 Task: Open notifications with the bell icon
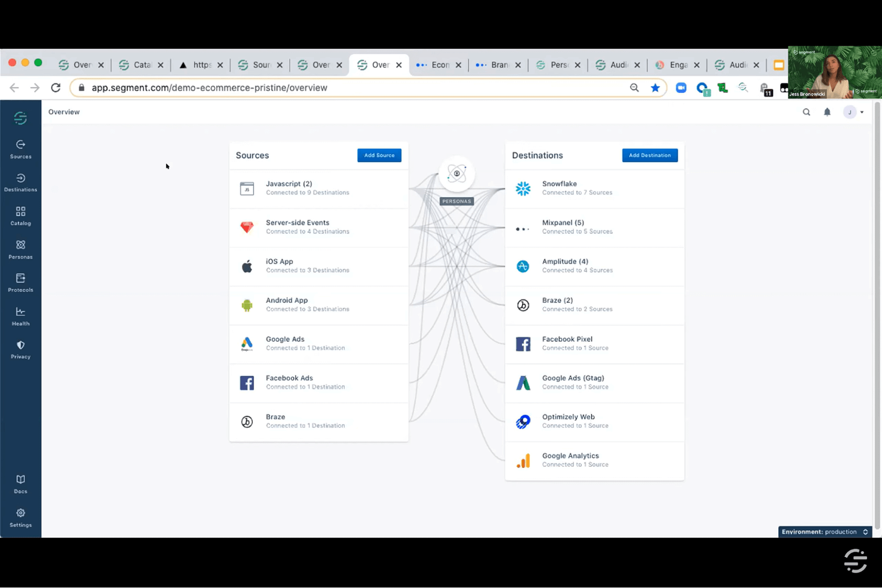point(827,112)
